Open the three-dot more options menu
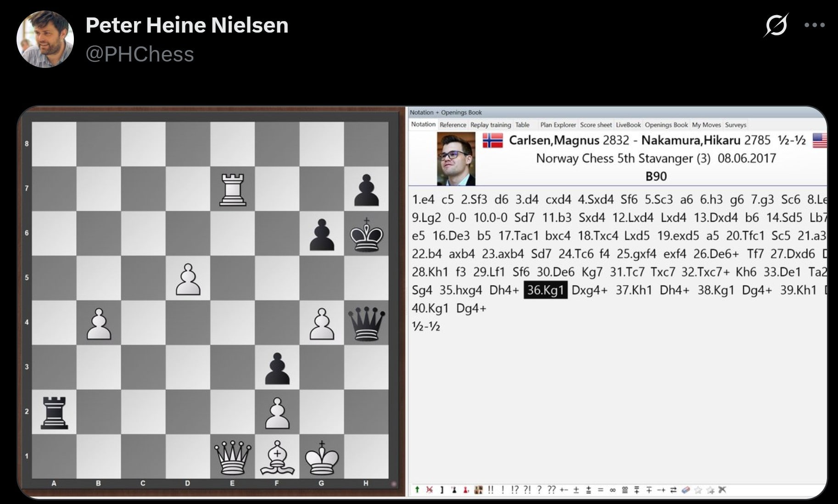The width and height of the screenshot is (838, 504). click(x=815, y=25)
